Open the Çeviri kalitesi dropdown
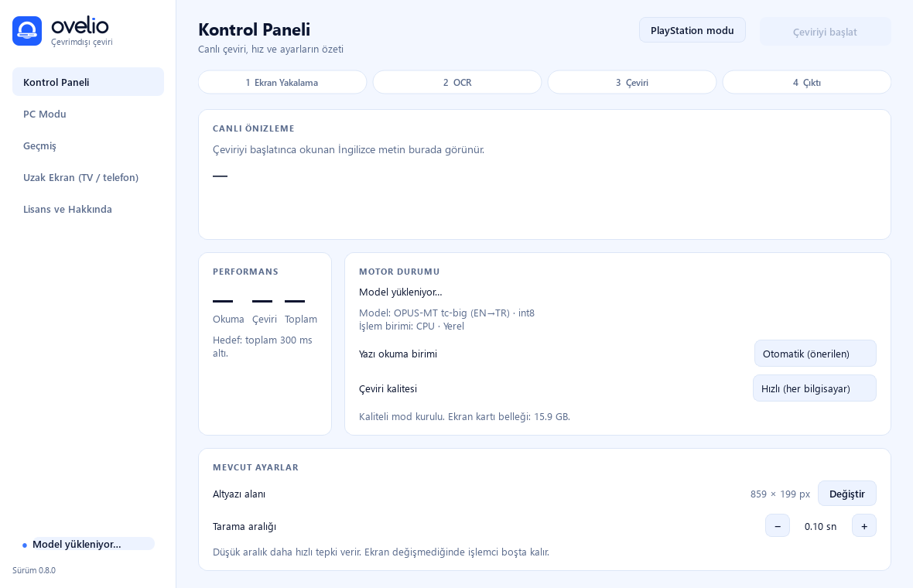The image size is (913, 588). tap(815, 388)
